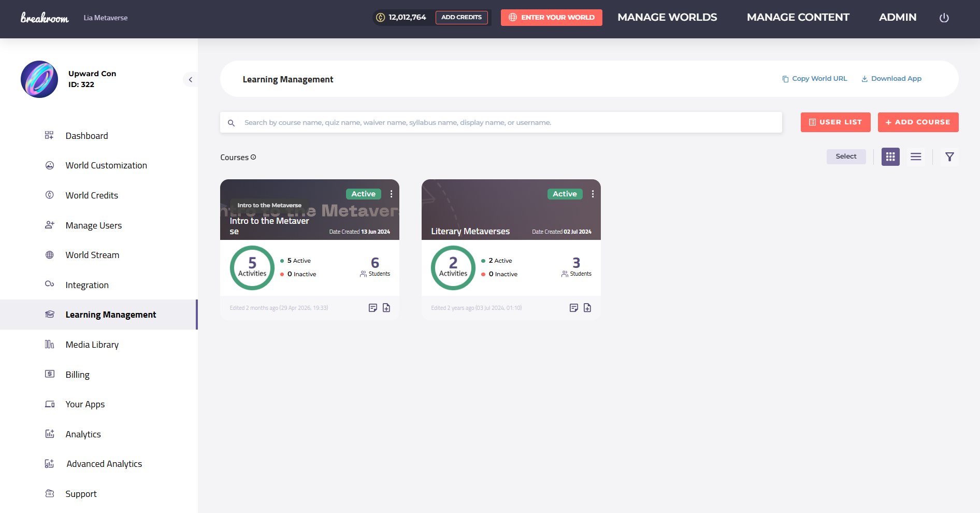Click the Advanced Analytics sidebar icon
Viewport: 980px width, 513px height.
pyautogui.click(x=50, y=464)
